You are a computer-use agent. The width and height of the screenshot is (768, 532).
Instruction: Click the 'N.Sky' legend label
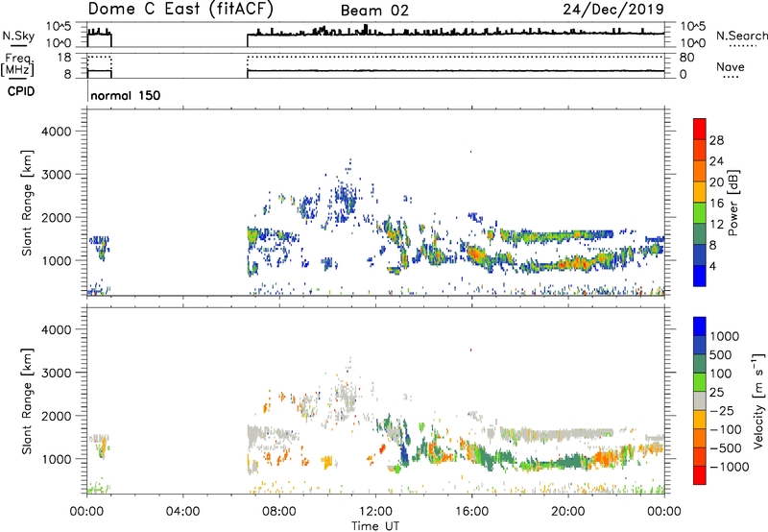[18, 36]
